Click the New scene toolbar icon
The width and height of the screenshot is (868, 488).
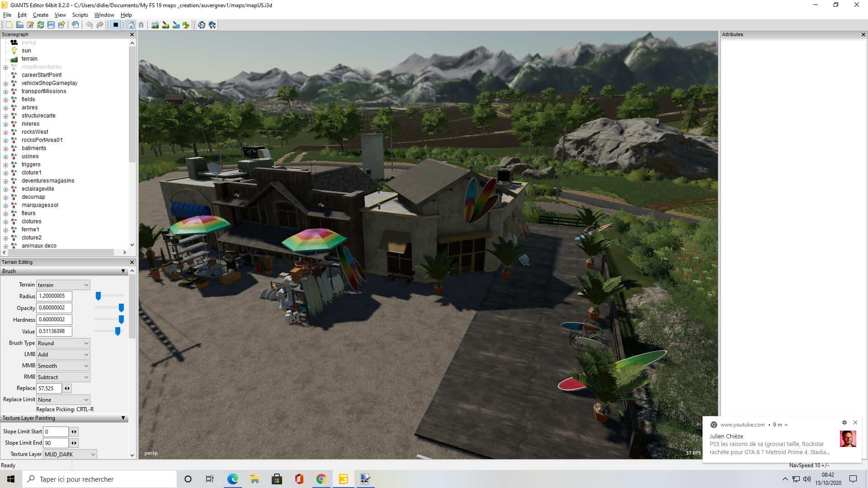[x=9, y=25]
